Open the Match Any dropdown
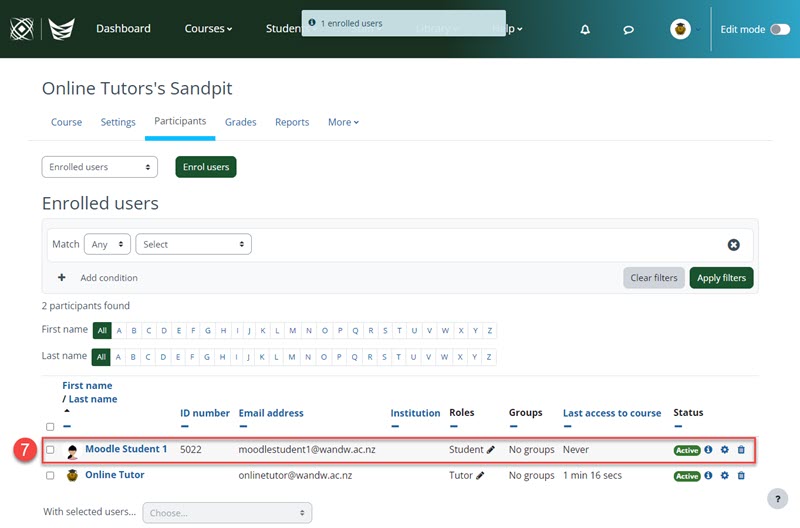 (108, 244)
